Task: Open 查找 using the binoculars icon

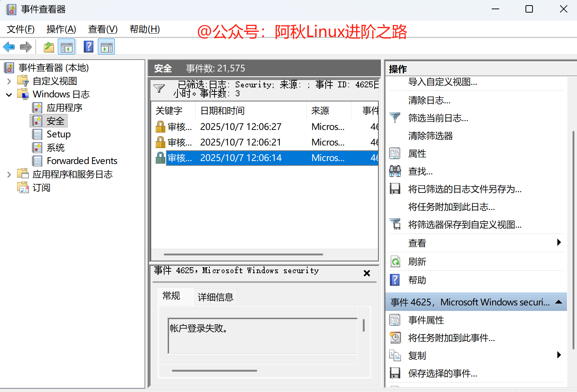Action: [x=395, y=171]
